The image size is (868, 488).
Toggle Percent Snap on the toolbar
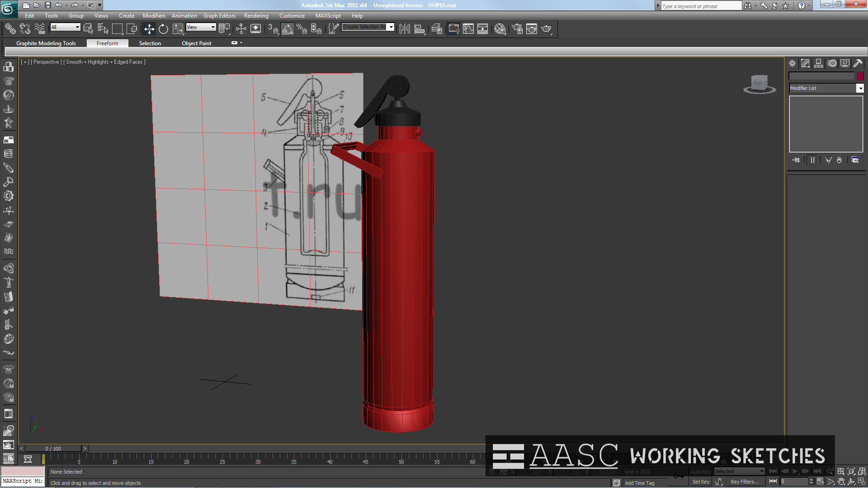click(302, 29)
